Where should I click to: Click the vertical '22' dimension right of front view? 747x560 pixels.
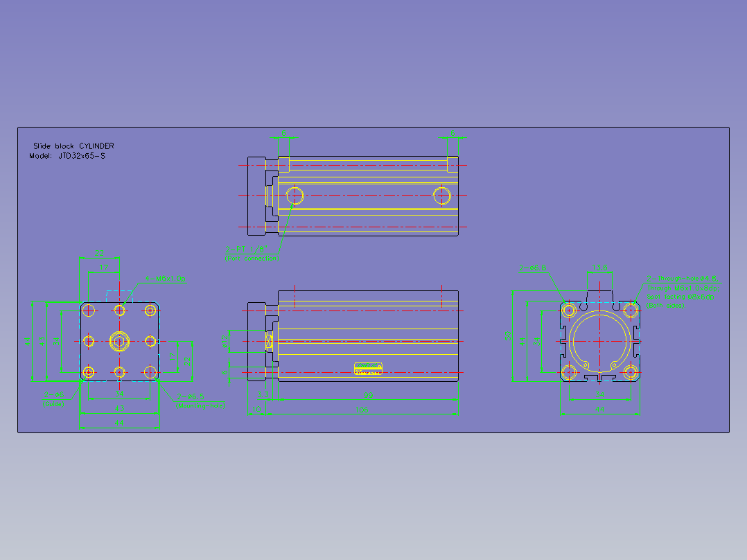click(187, 361)
